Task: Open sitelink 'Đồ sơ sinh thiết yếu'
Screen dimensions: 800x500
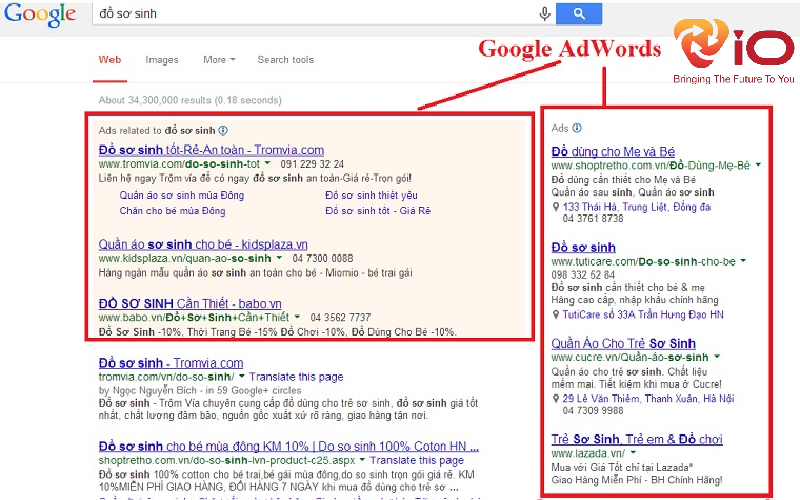Action: pyautogui.click(x=371, y=195)
